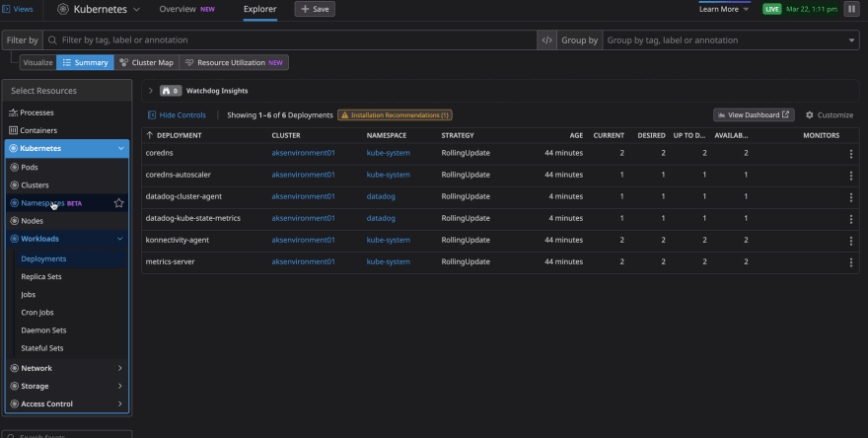Switch to the Explorer tab
The width and height of the screenshot is (868, 438).
pos(259,10)
